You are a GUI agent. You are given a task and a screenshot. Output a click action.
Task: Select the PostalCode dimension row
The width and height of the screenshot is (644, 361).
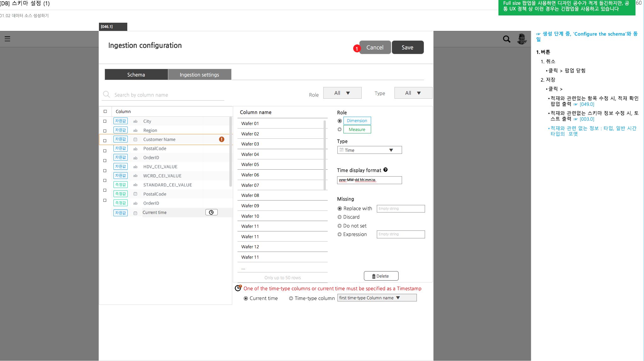(166, 148)
